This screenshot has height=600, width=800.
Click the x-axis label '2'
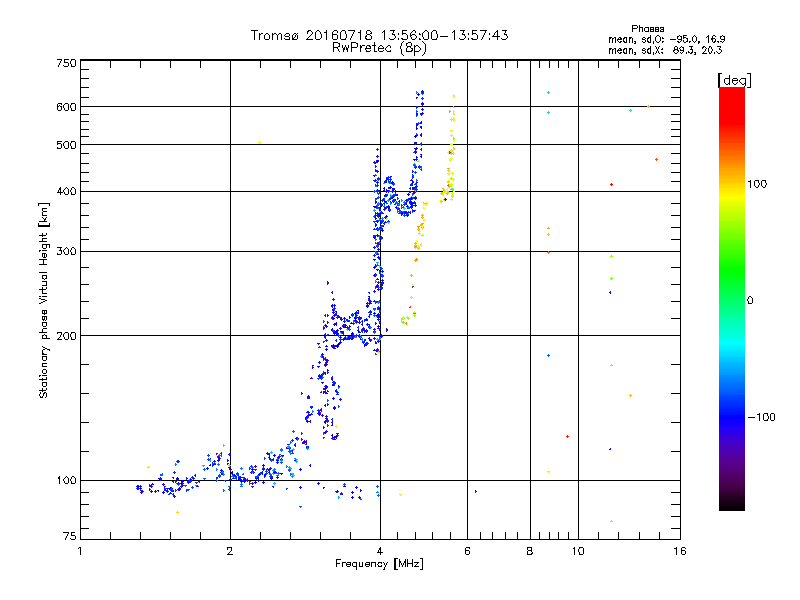[x=230, y=551]
